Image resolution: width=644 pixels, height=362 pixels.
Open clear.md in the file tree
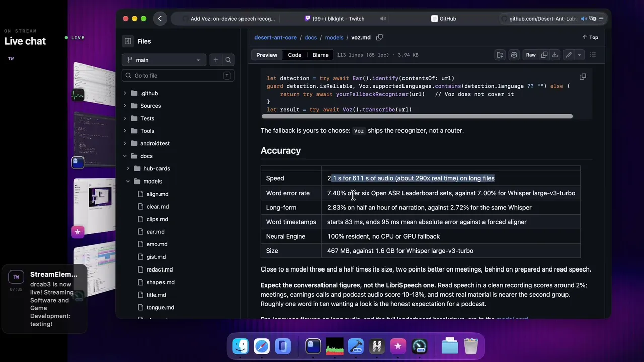(x=157, y=207)
